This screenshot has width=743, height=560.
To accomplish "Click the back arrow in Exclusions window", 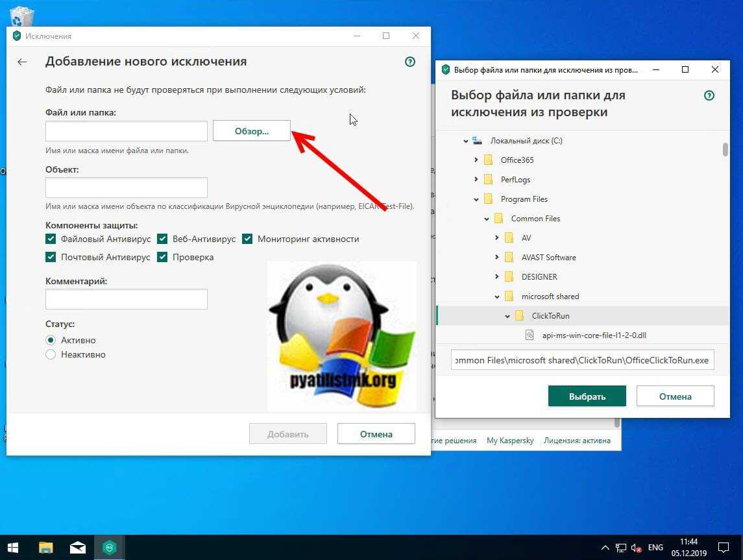I will pos(22,62).
